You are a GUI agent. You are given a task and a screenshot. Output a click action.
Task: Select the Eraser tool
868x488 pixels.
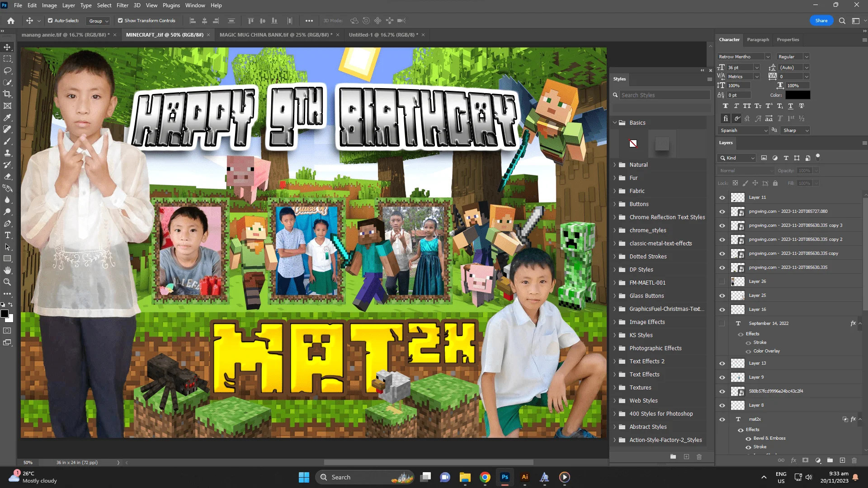(x=7, y=176)
